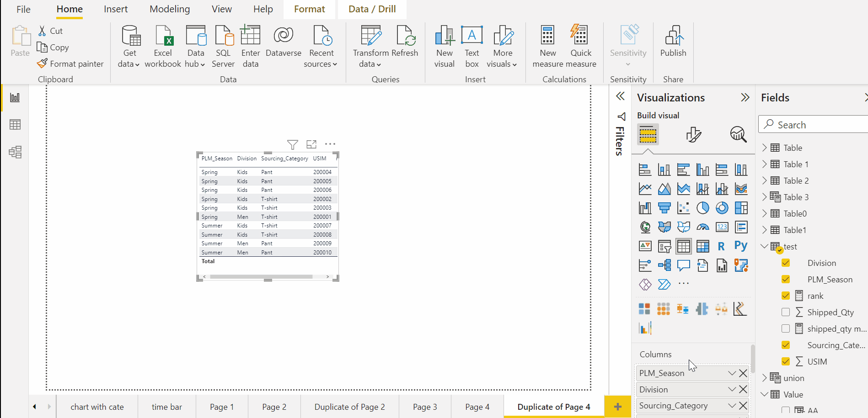Screen dimensions: 868x418
Task: Open the PLM_Season column dropdown
Action: [x=732, y=373]
